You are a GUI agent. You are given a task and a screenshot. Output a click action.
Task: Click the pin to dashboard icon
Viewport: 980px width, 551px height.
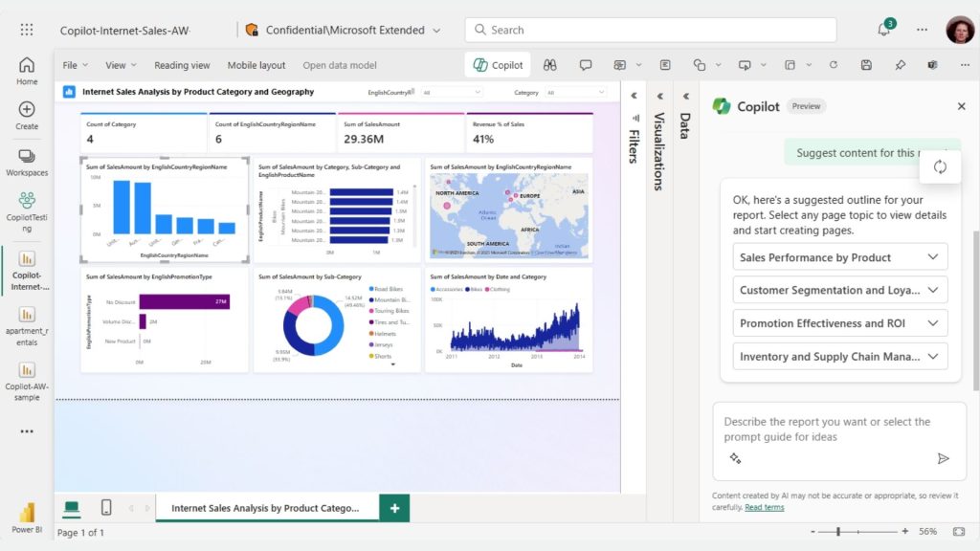click(900, 65)
